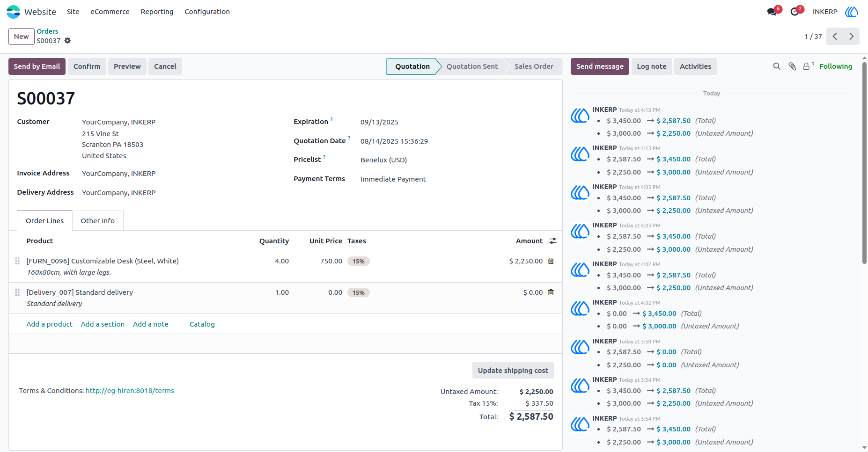Switch to the Other Info tab
This screenshot has height=452, width=868.
[98, 221]
